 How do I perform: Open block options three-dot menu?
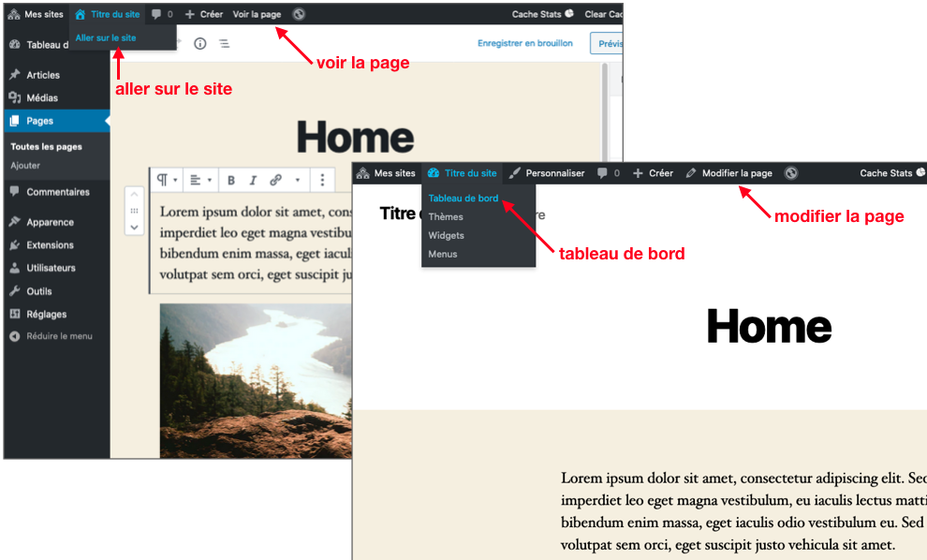tap(322, 180)
